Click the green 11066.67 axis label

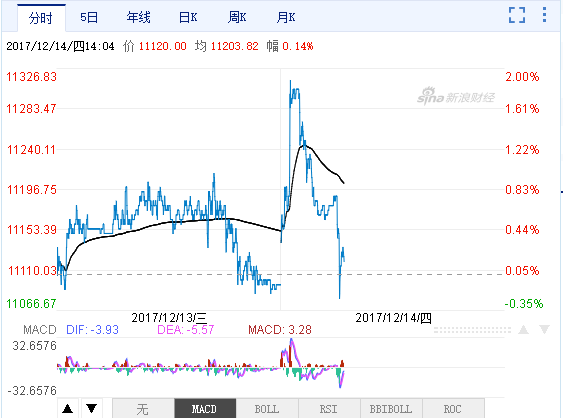(x=32, y=304)
